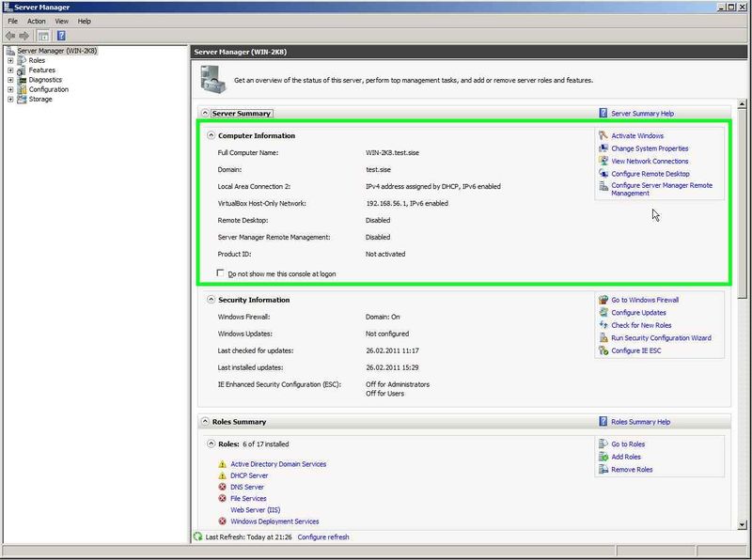Click the Configure Updates icon
Screen dimensions: 752x560
pyautogui.click(x=603, y=312)
